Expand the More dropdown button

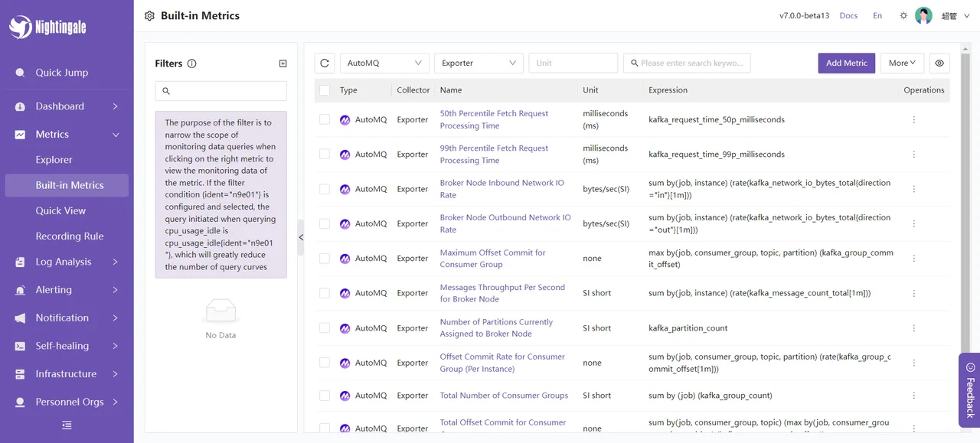coord(902,64)
